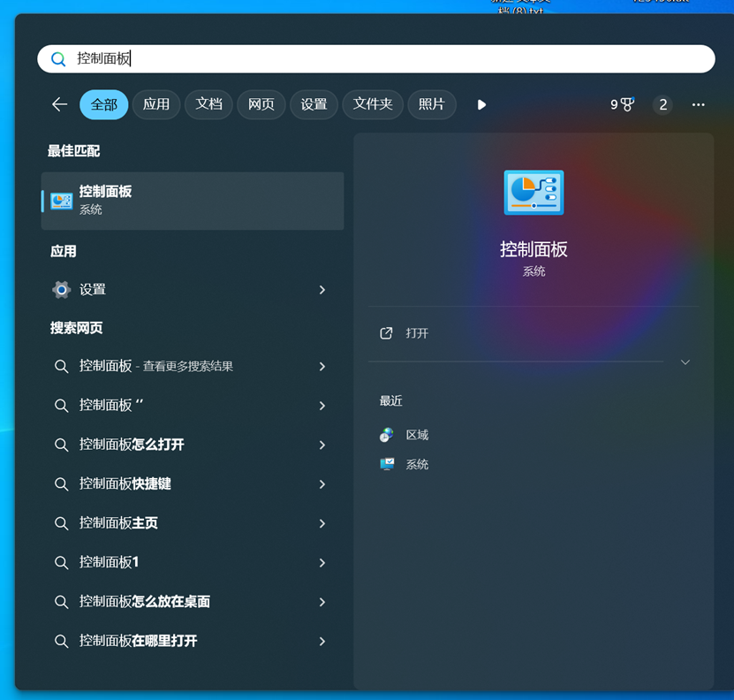Open the 控制面板 best match result

click(x=193, y=201)
